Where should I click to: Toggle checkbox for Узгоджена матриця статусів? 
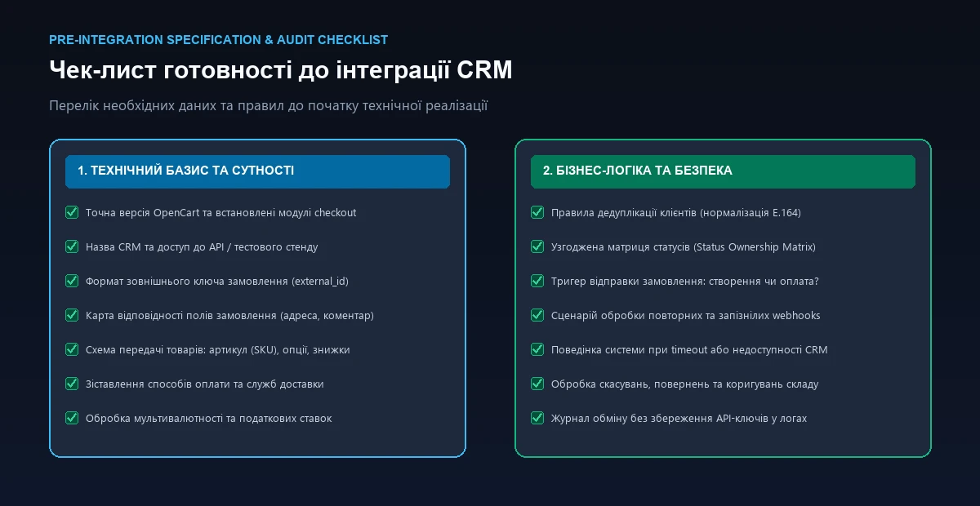pos(537,246)
